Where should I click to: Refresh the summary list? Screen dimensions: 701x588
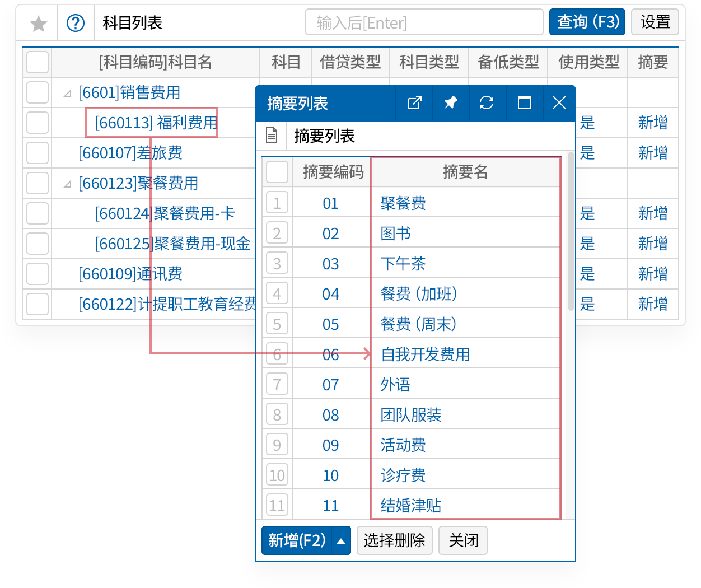tap(487, 103)
